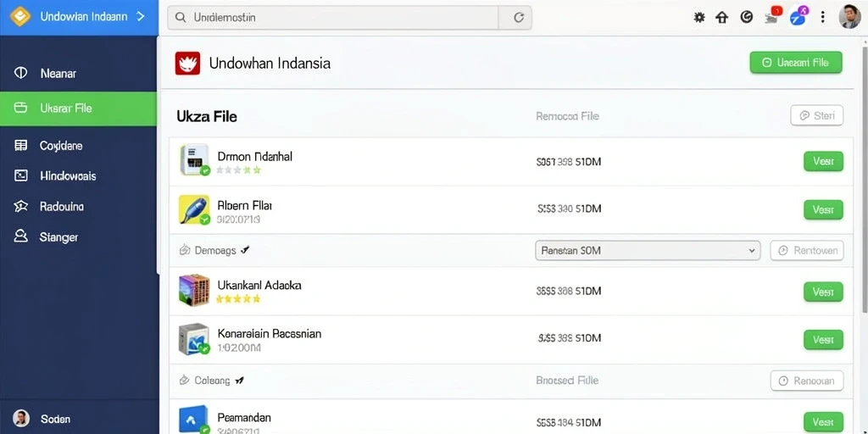Click the Soden user avatar at the sidebar bottom
The height and width of the screenshot is (434, 868).
point(21,419)
